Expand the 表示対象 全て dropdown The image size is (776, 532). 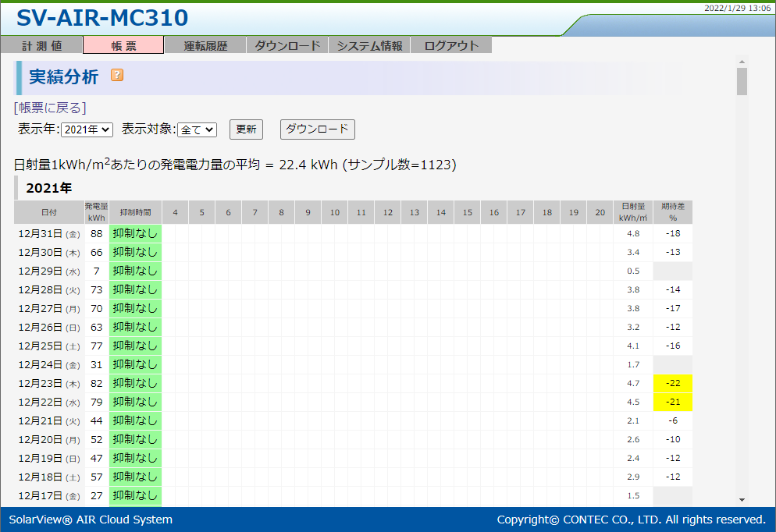pos(197,129)
